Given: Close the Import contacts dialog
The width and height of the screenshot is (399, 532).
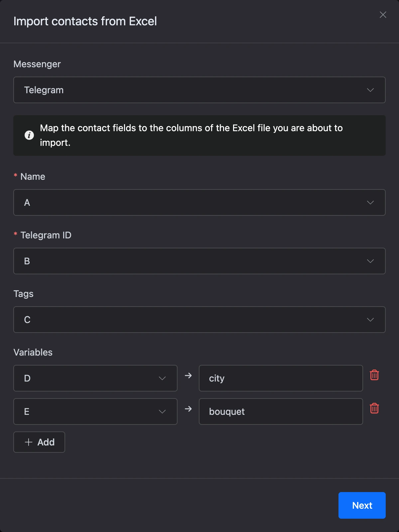Looking at the screenshot, I should pos(383,15).
